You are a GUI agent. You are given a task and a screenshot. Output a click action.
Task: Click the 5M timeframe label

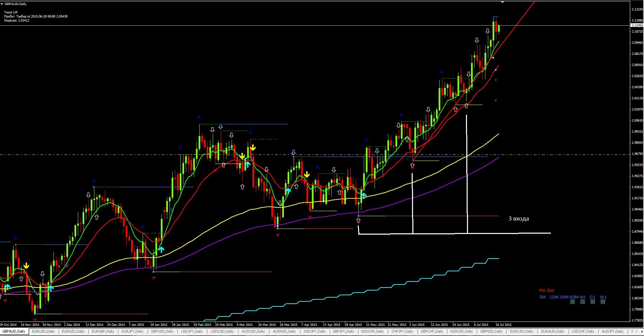tap(542, 297)
